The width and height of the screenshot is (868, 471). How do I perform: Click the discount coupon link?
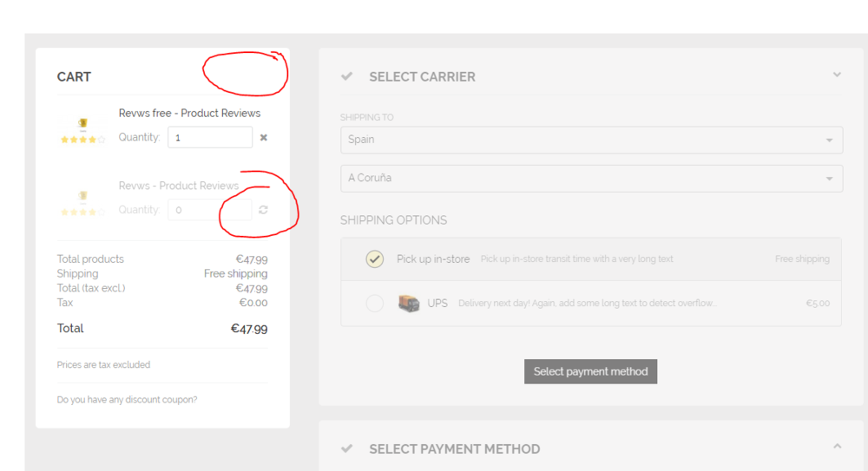click(x=127, y=400)
